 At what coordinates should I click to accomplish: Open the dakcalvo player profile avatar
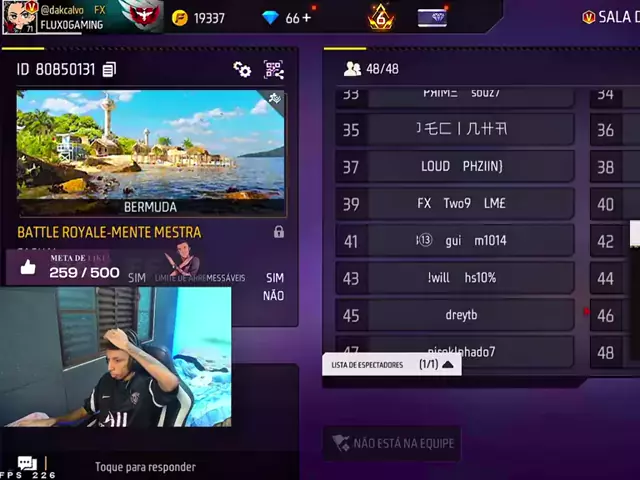pyautogui.click(x=19, y=17)
